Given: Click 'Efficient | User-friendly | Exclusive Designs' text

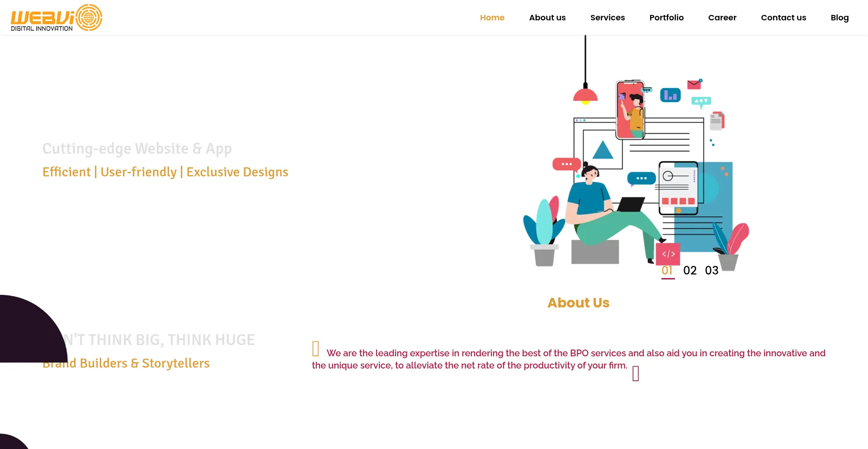Looking at the screenshot, I should click(165, 172).
